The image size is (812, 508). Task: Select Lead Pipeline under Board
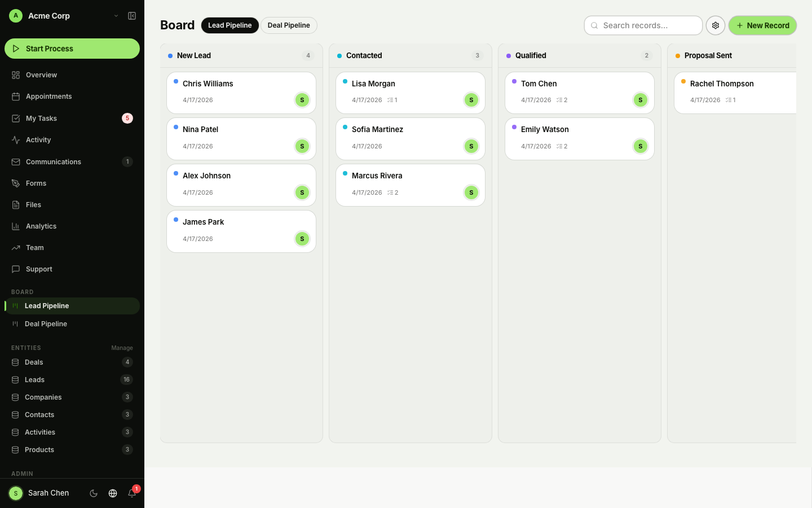point(47,305)
